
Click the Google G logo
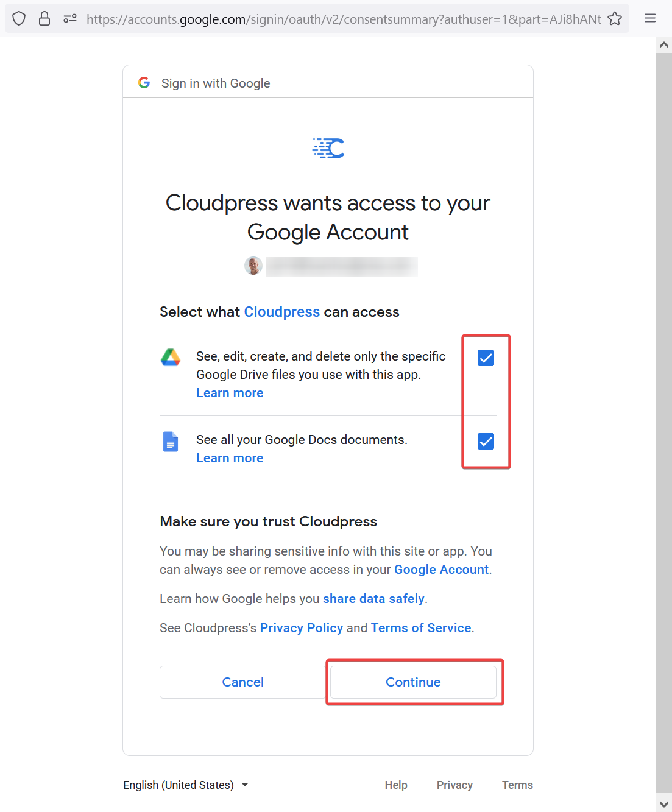click(x=144, y=82)
